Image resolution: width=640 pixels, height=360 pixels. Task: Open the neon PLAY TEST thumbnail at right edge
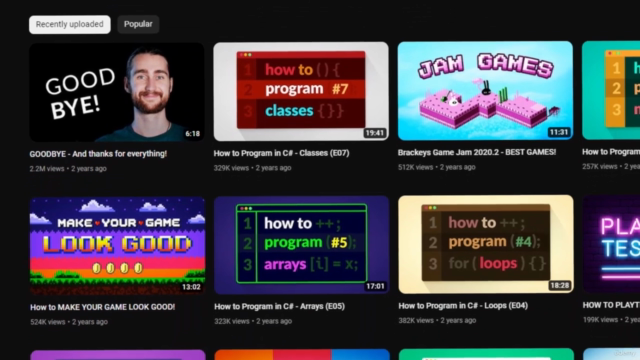(611, 244)
